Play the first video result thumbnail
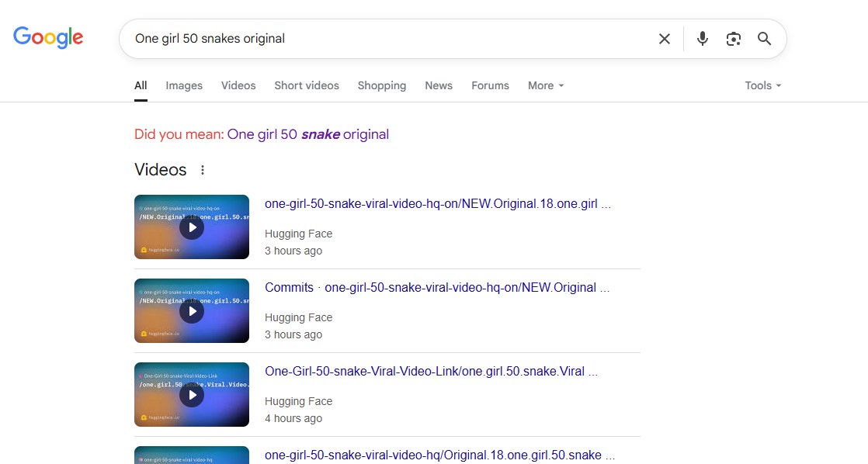Image resolution: width=868 pixels, height=464 pixels. [x=192, y=227]
